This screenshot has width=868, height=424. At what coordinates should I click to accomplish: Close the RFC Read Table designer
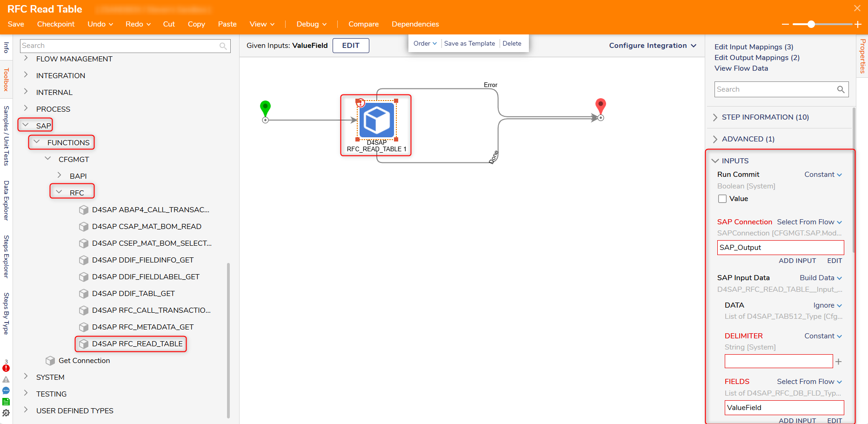857,8
